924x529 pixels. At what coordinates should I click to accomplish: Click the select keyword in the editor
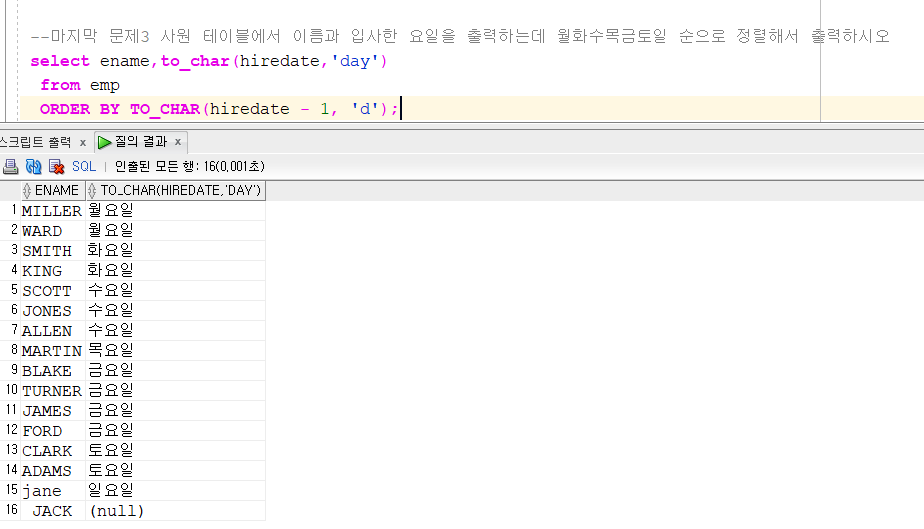coord(60,61)
